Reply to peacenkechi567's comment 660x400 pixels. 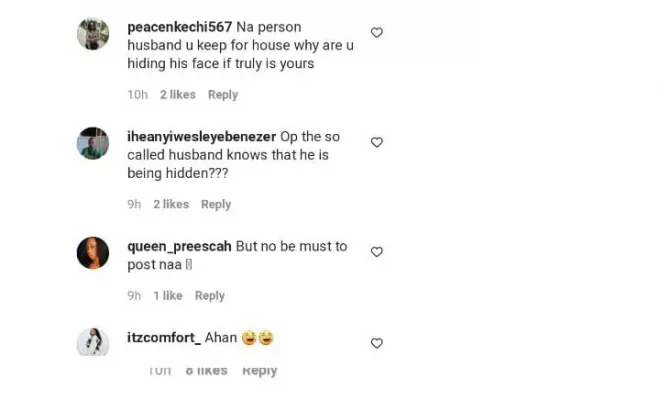[x=223, y=95]
